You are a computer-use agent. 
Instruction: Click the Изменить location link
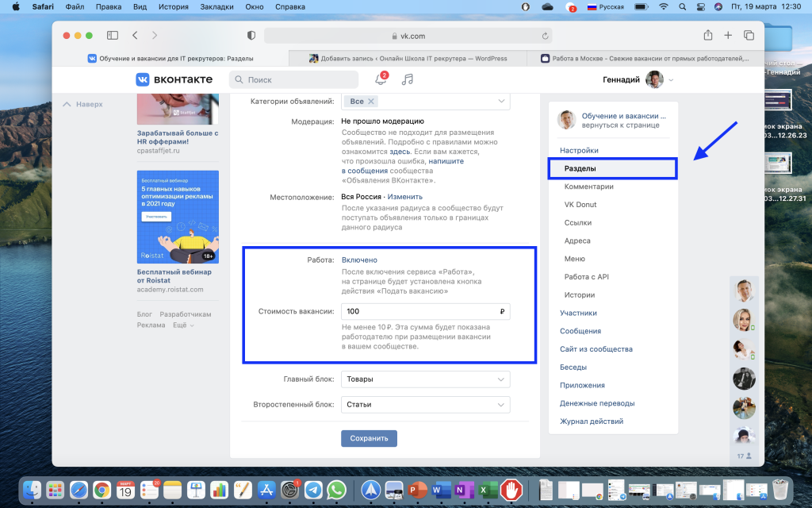[x=404, y=197]
